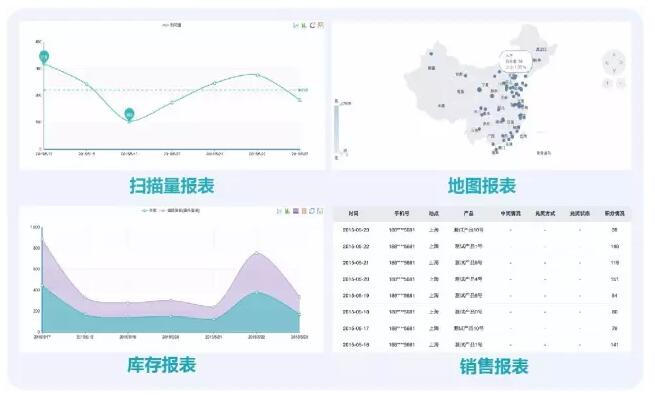Click the map's vertical color range slider
This screenshot has width=655, height=395.
point(337,130)
